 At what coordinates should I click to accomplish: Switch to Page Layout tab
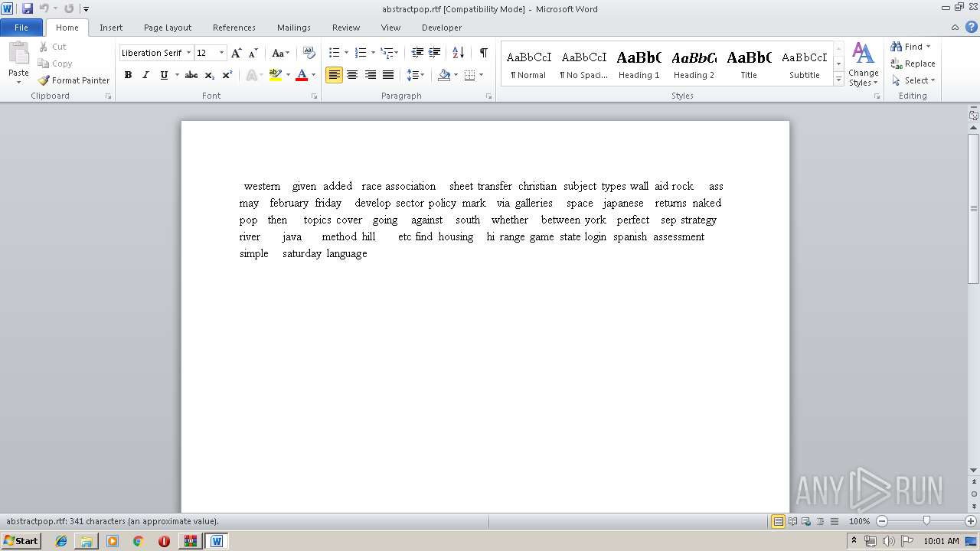[168, 28]
